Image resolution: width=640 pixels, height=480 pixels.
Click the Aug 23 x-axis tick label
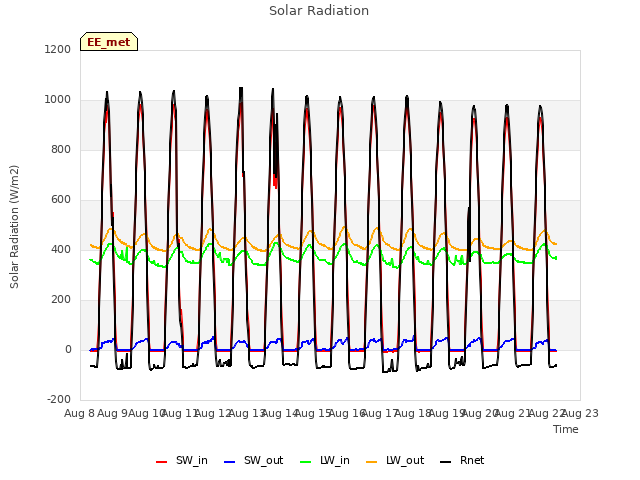pos(580,414)
